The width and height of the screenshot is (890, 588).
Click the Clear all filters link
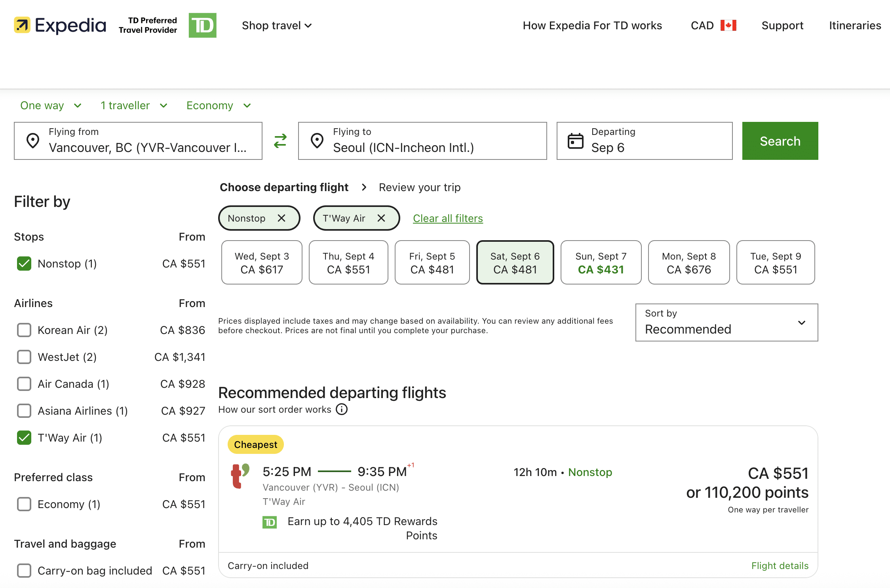(x=448, y=218)
